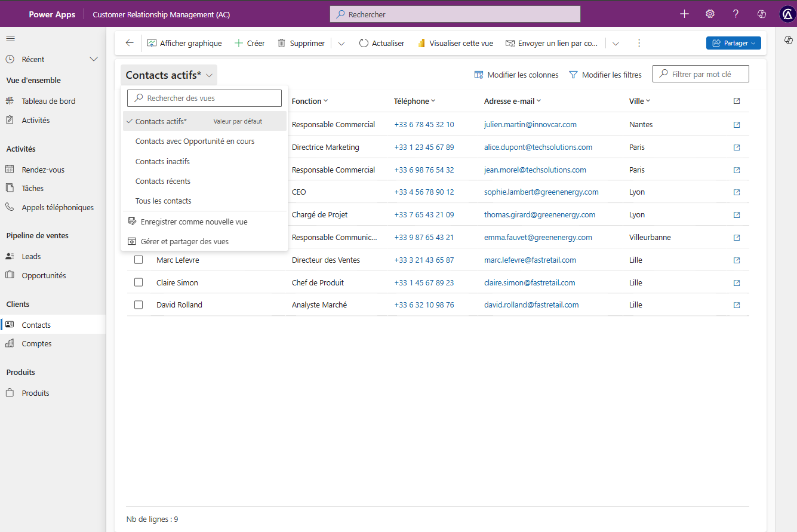The height and width of the screenshot is (532, 797).
Task: Open email link marc.lefevre@fastretail.com
Action: point(530,260)
